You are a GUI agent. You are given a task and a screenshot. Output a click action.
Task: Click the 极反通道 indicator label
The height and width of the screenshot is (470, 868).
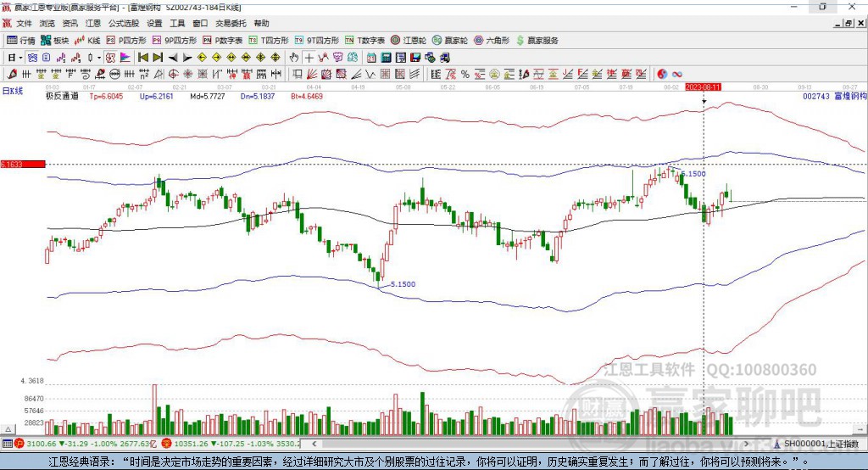pyautogui.click(x=62, y=96)
